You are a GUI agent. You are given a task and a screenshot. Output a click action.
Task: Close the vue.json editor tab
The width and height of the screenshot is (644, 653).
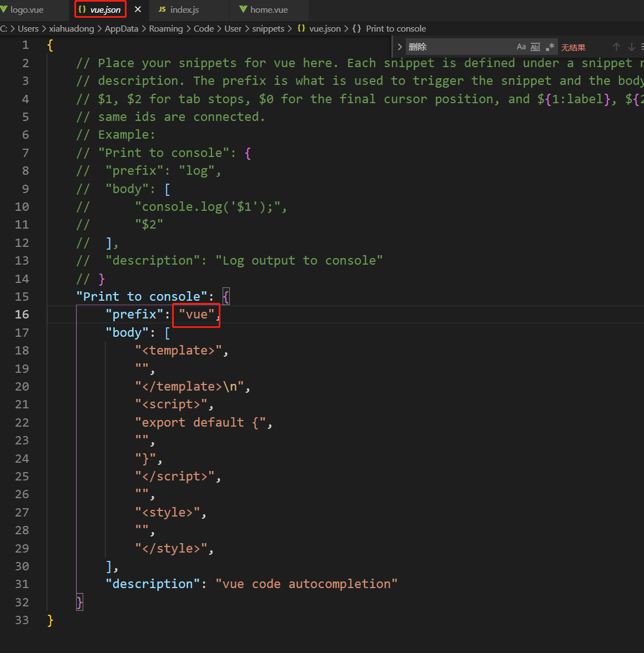138,9
